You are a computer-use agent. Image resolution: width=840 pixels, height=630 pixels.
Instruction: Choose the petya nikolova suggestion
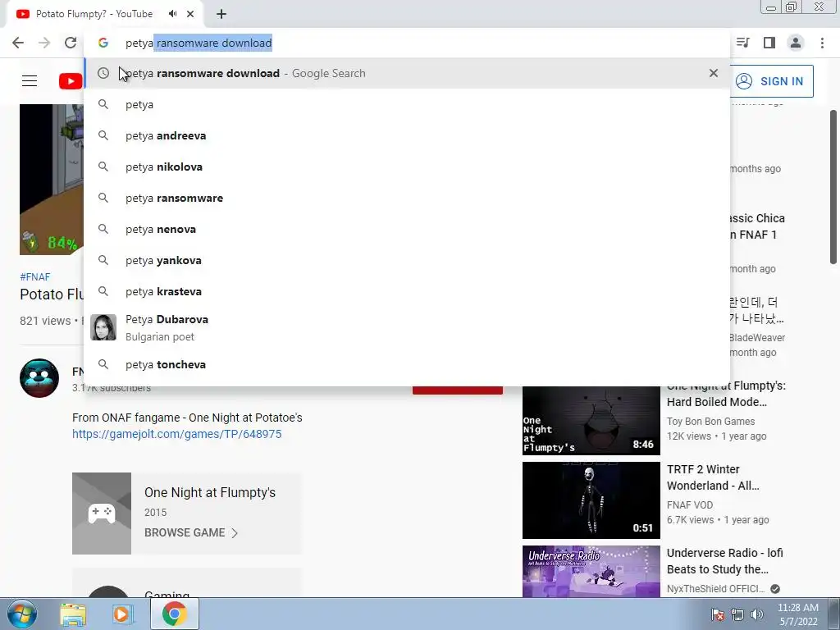(x=407, y=167)
